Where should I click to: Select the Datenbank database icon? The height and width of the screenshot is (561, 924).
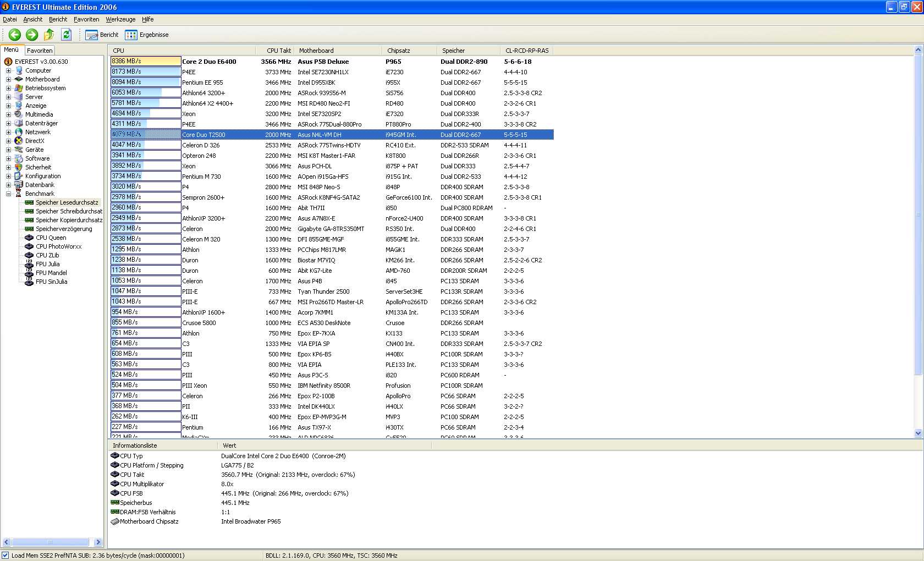19,185
